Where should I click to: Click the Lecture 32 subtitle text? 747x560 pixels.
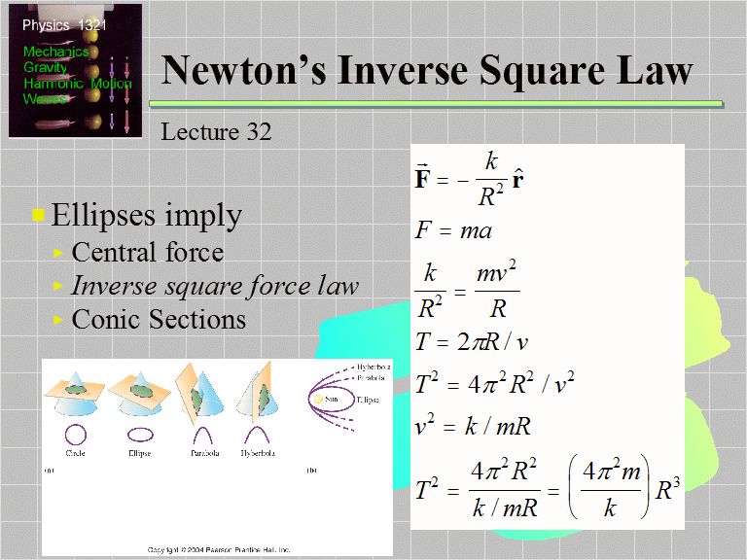coord(216,131)
